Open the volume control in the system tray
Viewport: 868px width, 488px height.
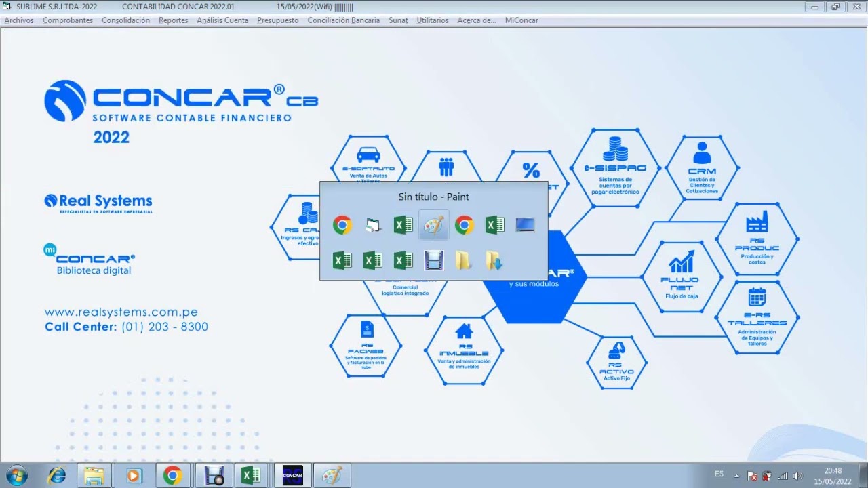pyautogui.click(x=798, y=476)
